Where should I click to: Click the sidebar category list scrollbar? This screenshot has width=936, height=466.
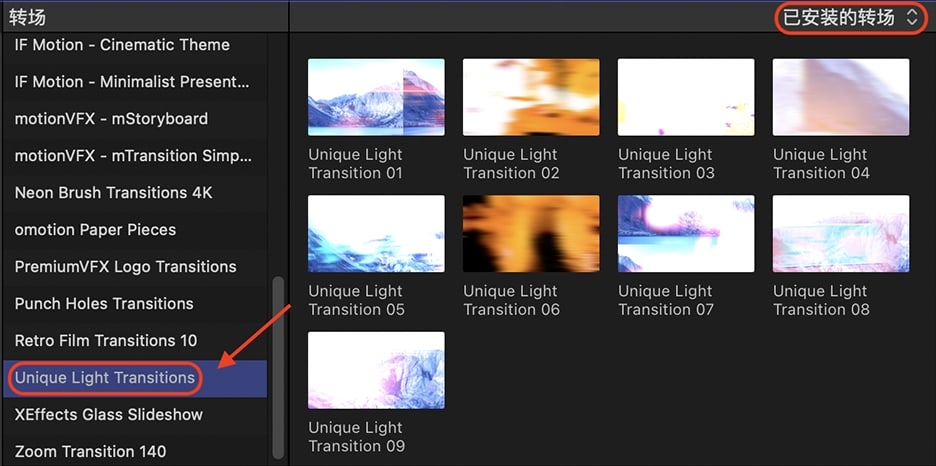(x=278, y=367)
